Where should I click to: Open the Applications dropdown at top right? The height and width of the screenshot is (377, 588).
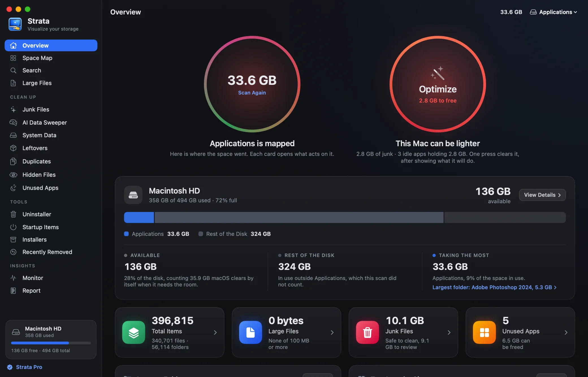pos(553,12)
